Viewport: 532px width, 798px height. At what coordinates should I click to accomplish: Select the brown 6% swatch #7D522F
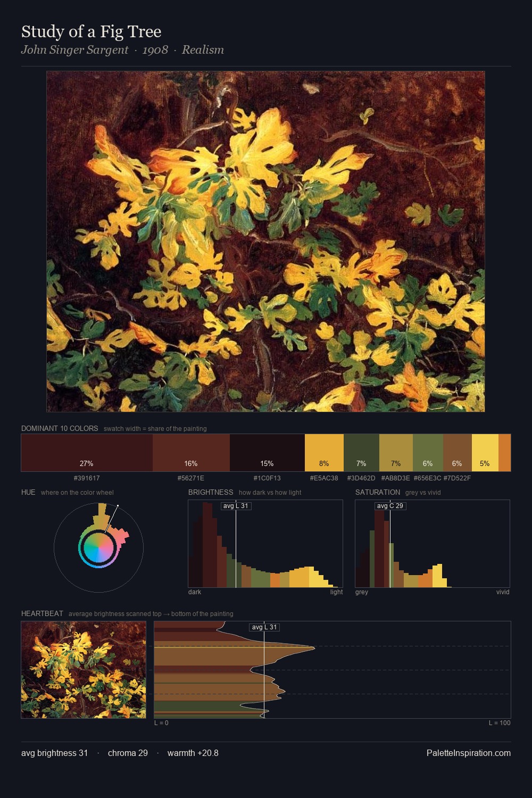[x=457, y=453]
